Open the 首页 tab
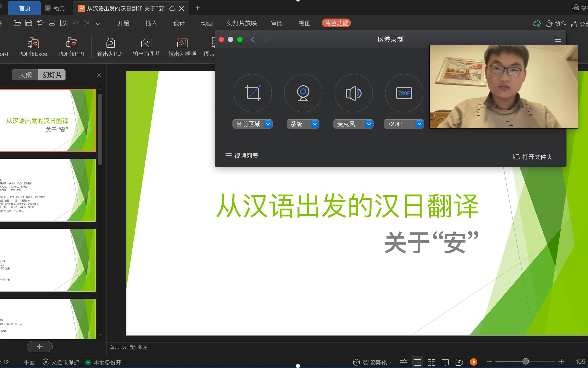588x368 pixels. pos(24,8)
